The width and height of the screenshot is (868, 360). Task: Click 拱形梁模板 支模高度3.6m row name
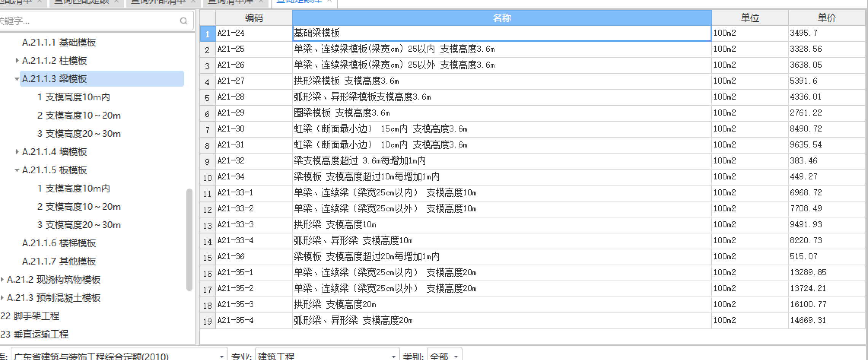pos(502,81)
